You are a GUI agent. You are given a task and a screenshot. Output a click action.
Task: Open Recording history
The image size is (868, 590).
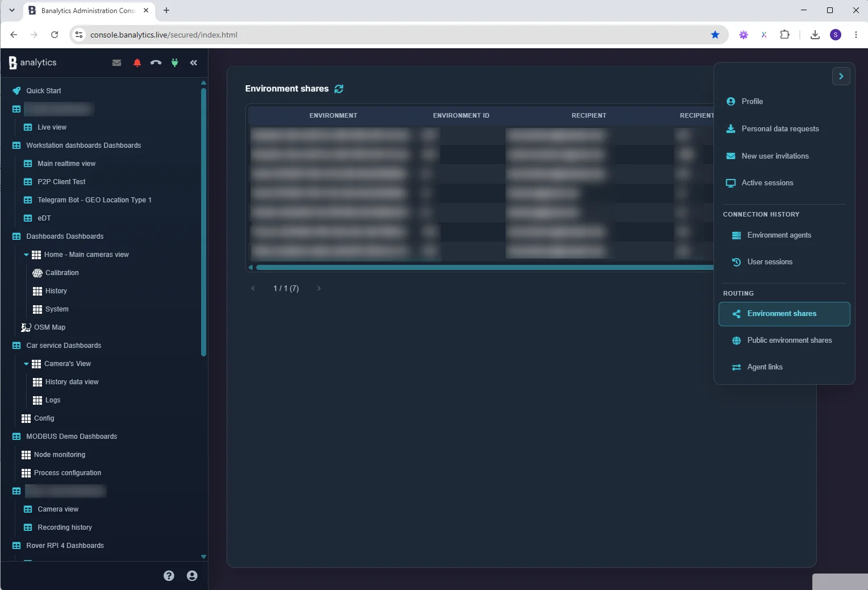(65, 527)
